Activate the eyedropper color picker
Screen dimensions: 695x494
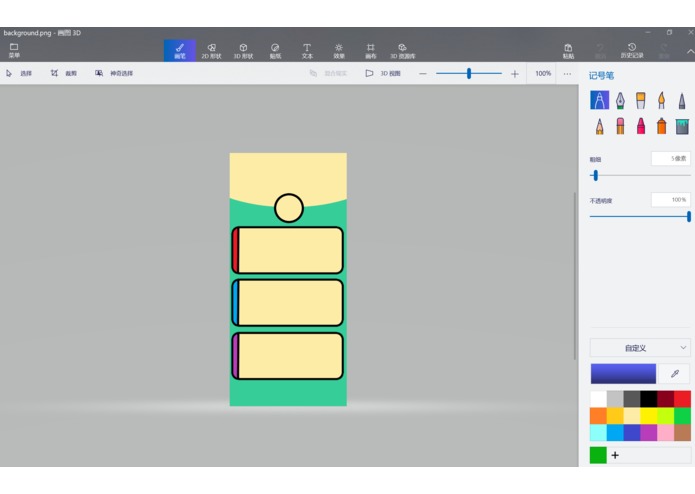click(675, 373)
